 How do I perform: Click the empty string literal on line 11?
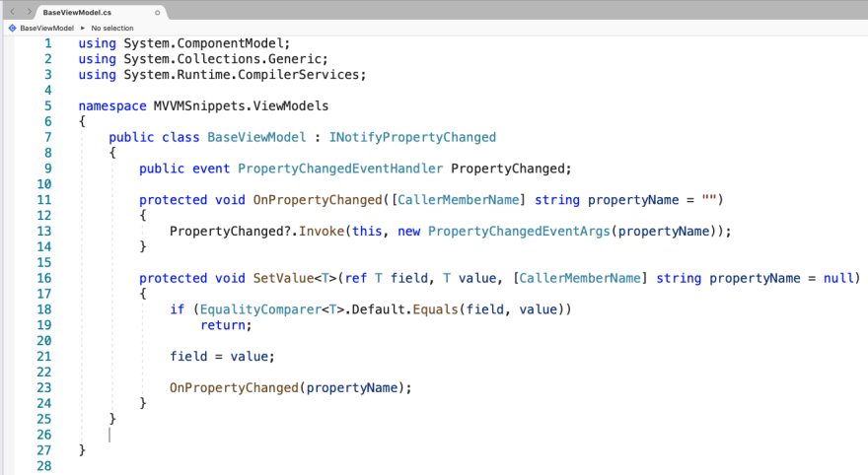709,200
